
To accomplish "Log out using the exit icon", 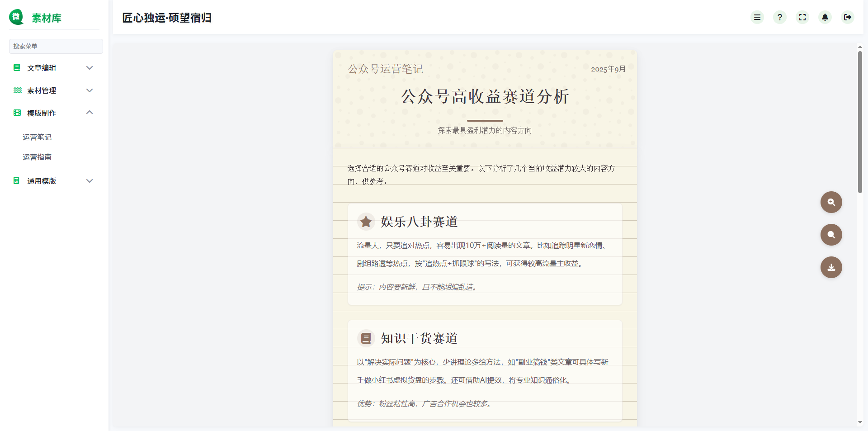I will tap(848, 17).
